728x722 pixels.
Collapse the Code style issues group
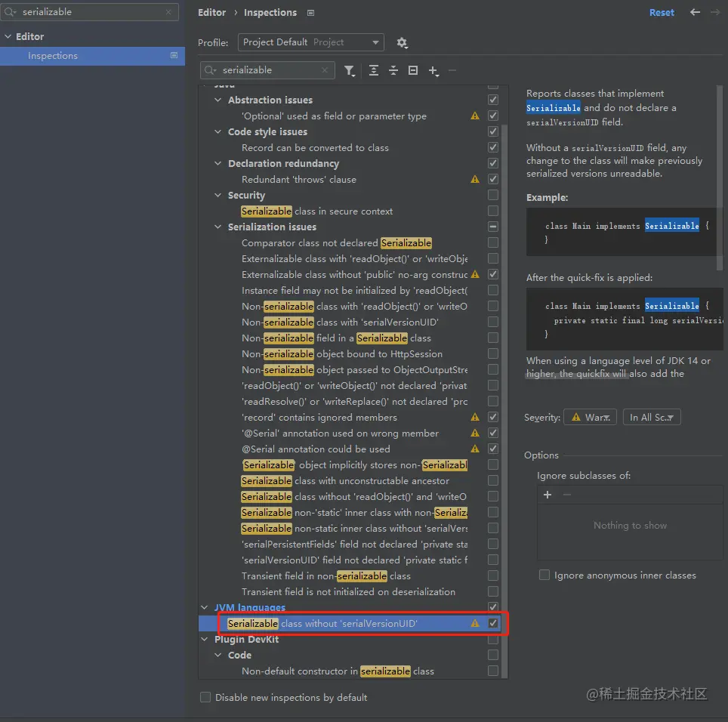point(217,132)
